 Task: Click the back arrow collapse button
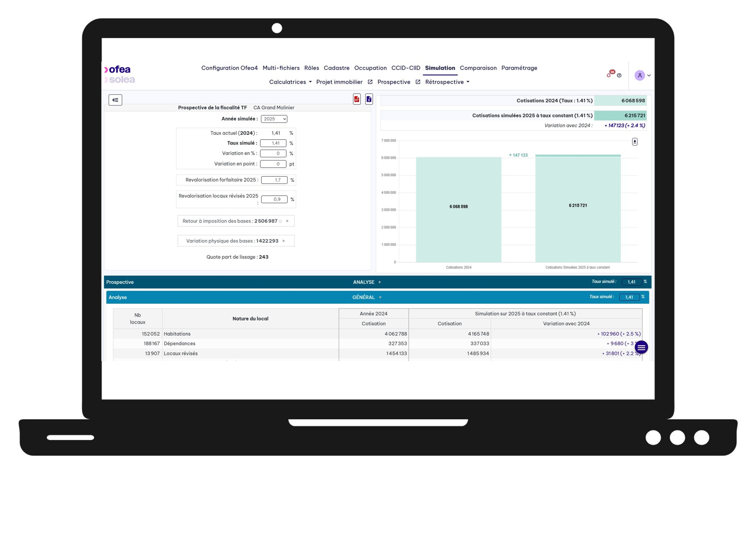(x=115, y=100)
